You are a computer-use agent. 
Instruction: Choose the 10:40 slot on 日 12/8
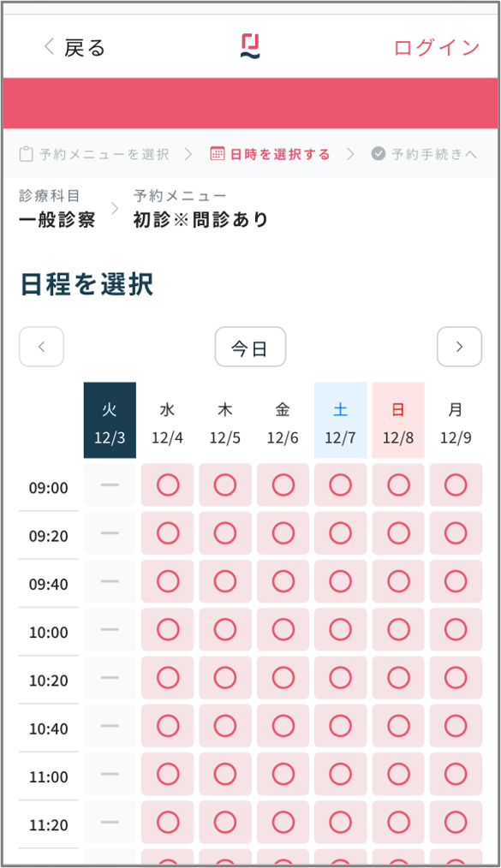click(x=398, y=726)
